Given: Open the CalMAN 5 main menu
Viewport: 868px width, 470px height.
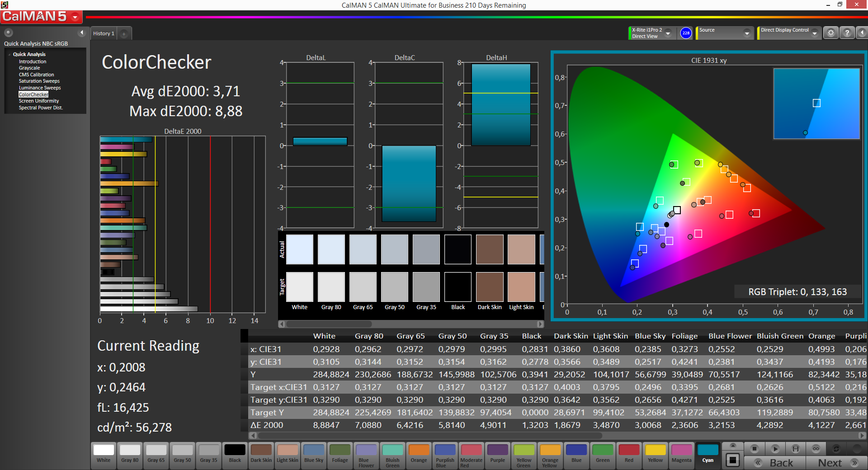Looking at the screenshot, I should click(x=42, y=17).
